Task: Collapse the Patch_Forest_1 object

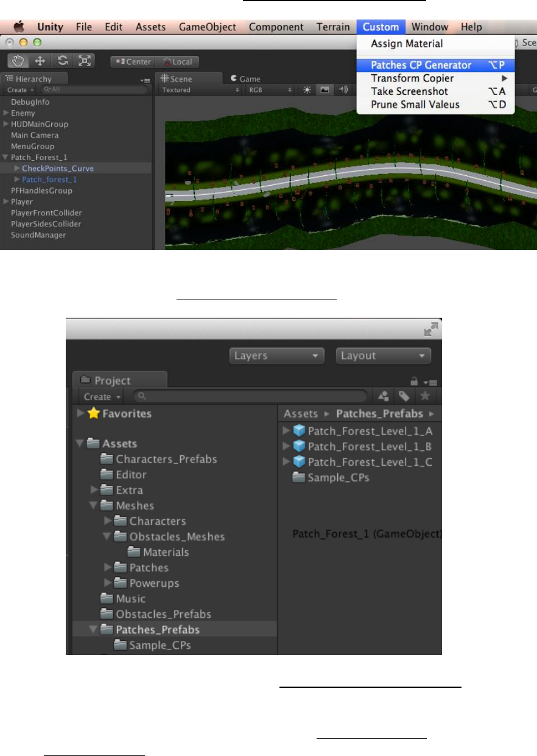Action: click(x=6, y=157)
